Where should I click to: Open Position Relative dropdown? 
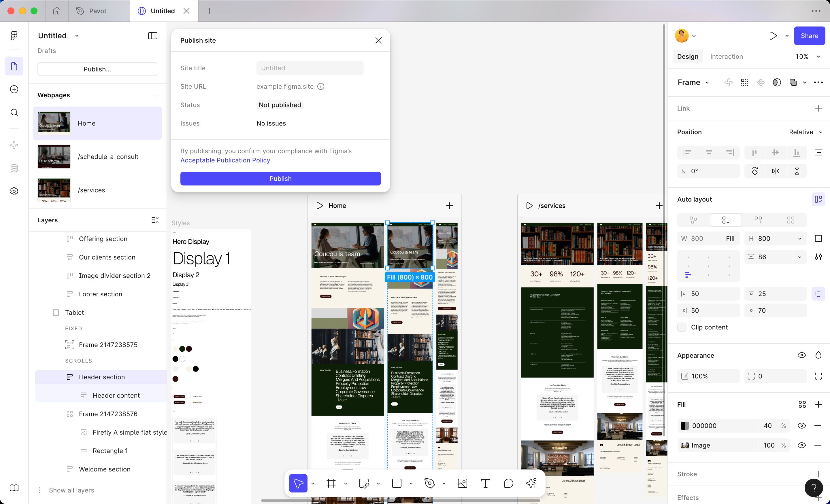806,132
